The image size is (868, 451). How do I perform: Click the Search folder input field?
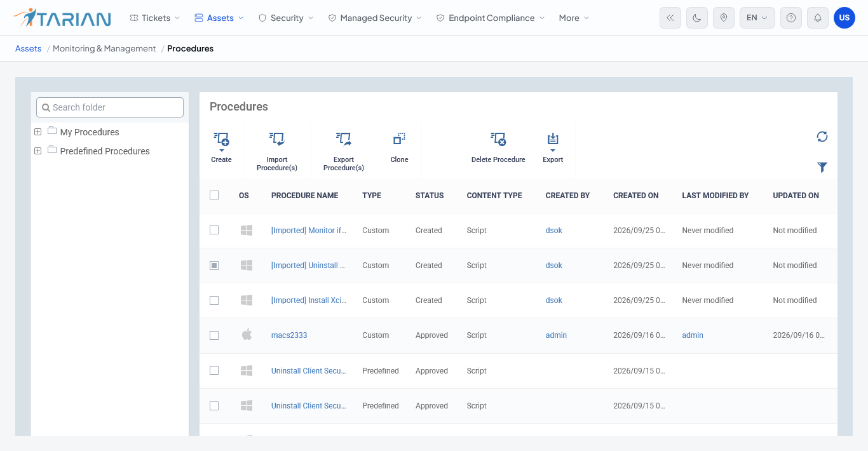click(110, 107)
